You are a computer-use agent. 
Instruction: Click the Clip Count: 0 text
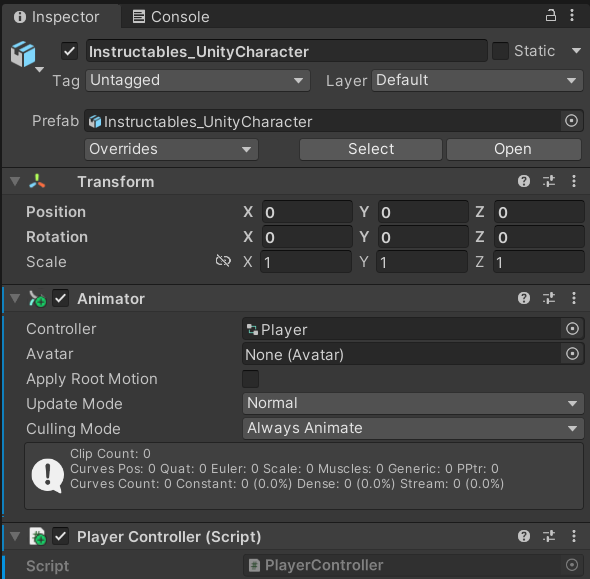click(110, 453)
